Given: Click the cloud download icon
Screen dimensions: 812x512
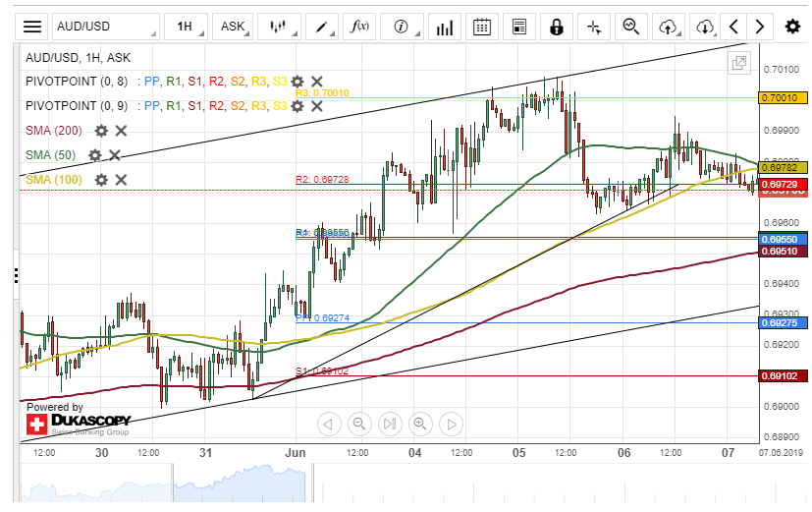Looking at the screenshot, I should [x=704, y=27].
